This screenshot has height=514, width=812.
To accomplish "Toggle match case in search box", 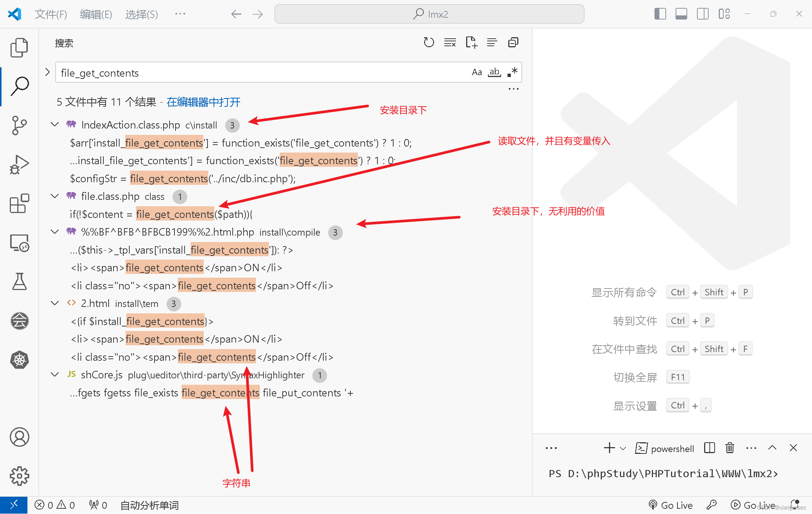I will [477, 72].
